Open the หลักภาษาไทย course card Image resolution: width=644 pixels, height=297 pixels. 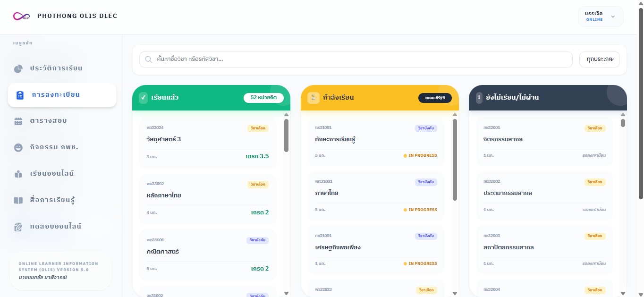208,199
